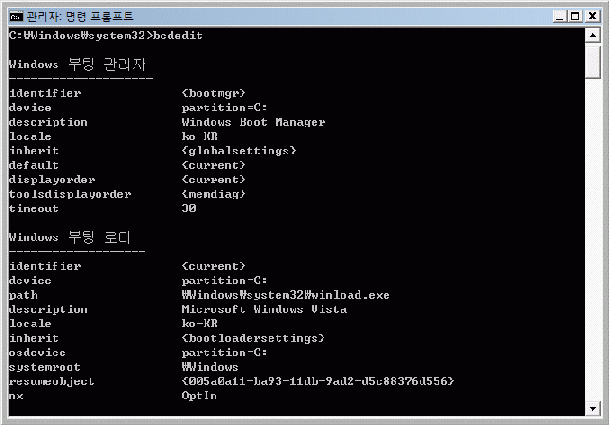The image size is (609, 425).
Task: Maximize the command prompt window
Action: point(575,16)
